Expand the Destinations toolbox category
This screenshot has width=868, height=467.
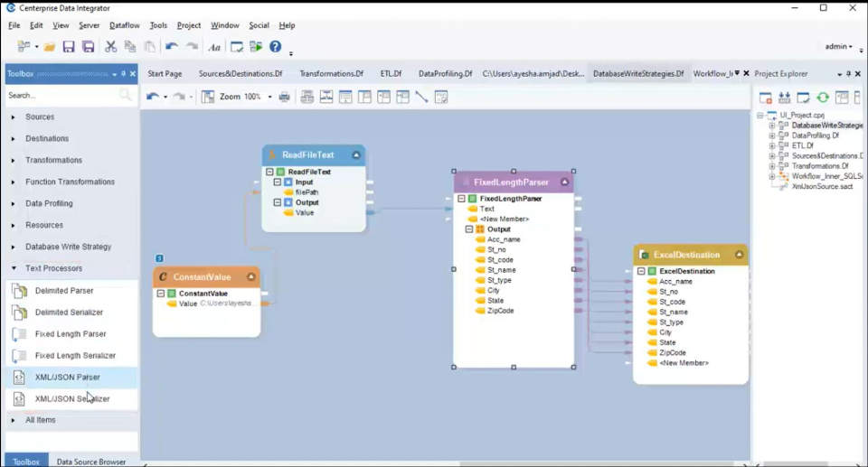coord(14,139)
